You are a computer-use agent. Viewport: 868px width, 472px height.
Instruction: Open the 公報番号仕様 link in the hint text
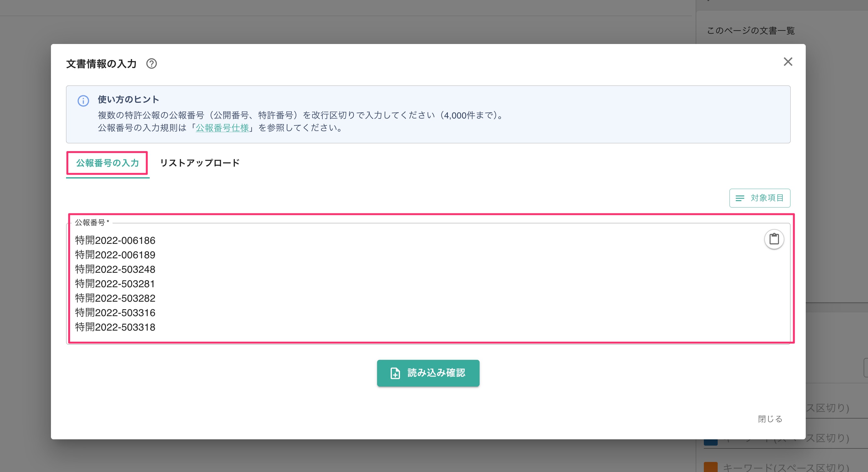223,128
